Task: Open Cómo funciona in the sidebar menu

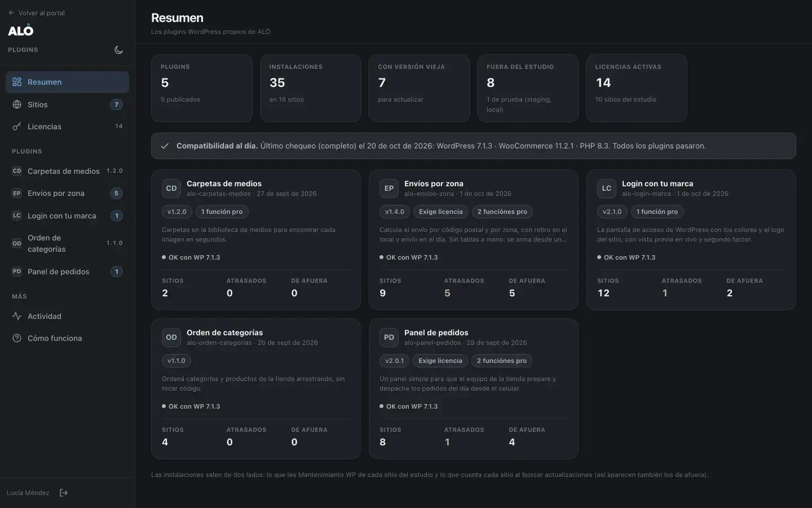Action: coord(67,338)
